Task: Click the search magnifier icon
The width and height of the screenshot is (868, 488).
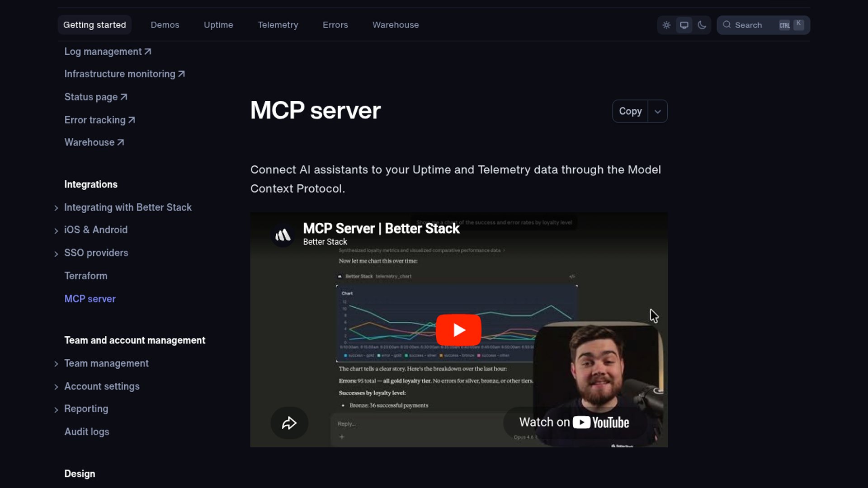Action: pyautogui.click(x=727, y=25)
